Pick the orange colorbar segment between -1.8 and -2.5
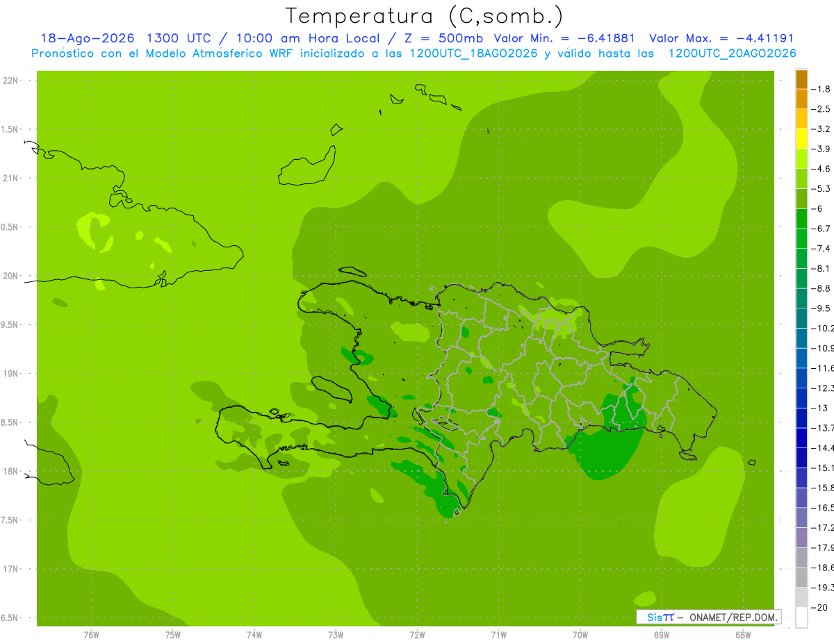Screen dimensions: 834x644 801,99
